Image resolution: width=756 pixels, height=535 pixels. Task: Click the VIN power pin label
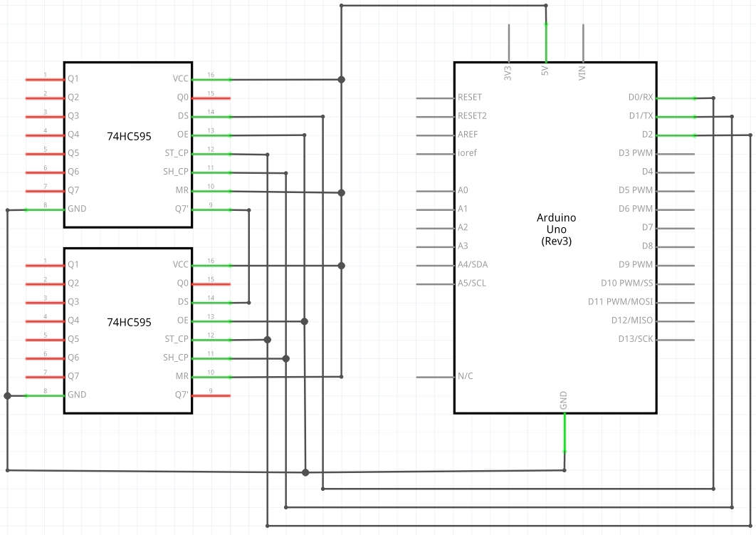click(582, 73)
